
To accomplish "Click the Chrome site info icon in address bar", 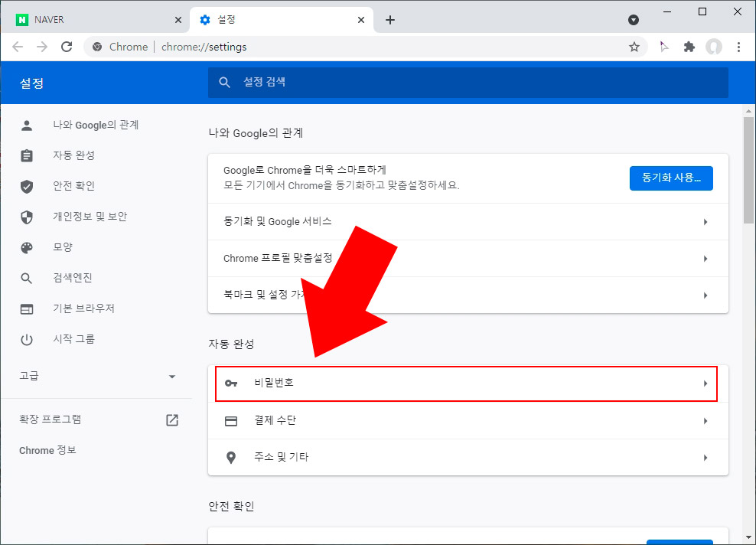I will [x=97, y=47].
